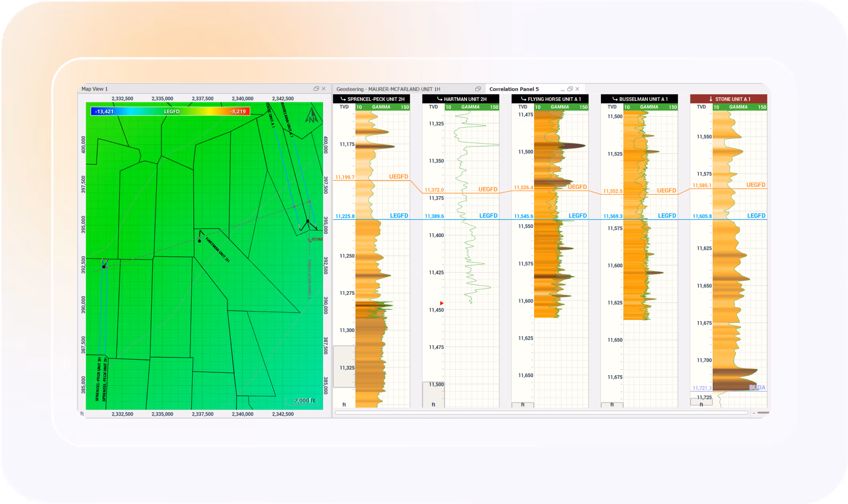Select the Correlation Panel 5 tab
848x504 pixels.
pyautogui.click(x=514, y=89)
